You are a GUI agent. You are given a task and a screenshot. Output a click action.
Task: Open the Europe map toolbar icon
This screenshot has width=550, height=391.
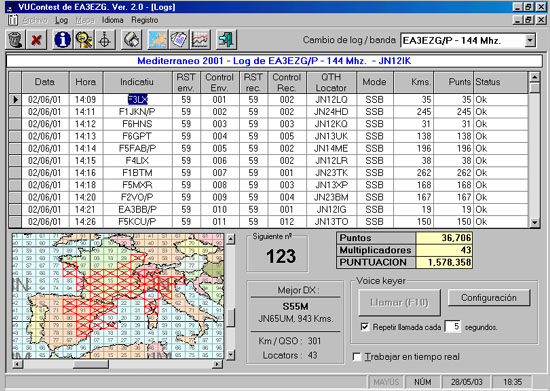[158, 39]
